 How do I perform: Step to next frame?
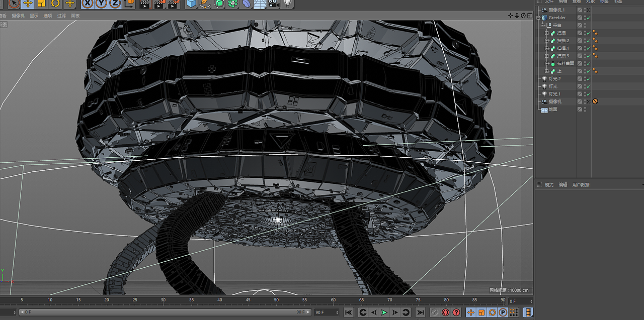[x=395, y=312]
